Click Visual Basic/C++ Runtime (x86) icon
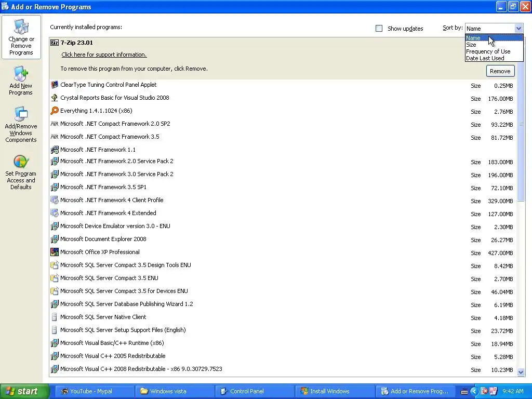Image resolution: width=532 pixels, height=399 pixels. point(54,343)
